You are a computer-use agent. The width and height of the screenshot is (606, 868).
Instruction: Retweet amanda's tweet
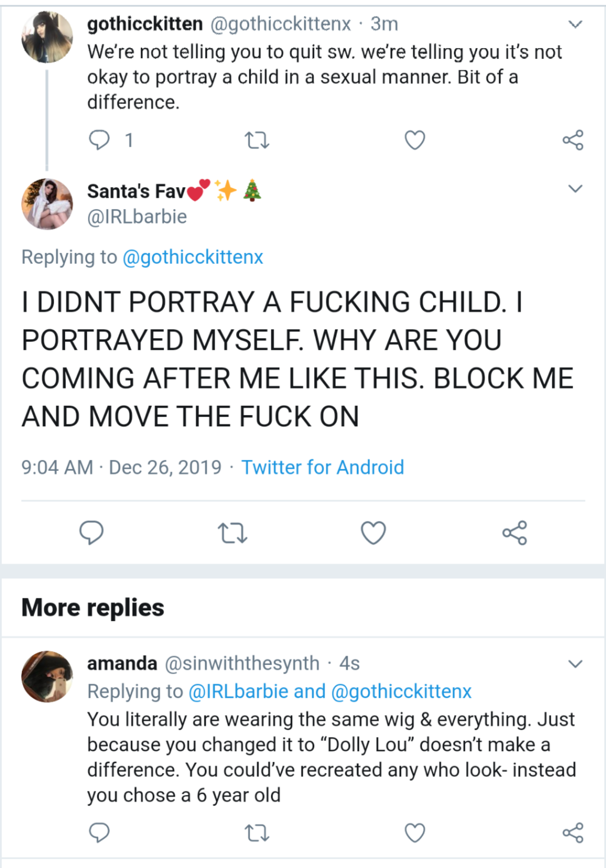(257, 833)
